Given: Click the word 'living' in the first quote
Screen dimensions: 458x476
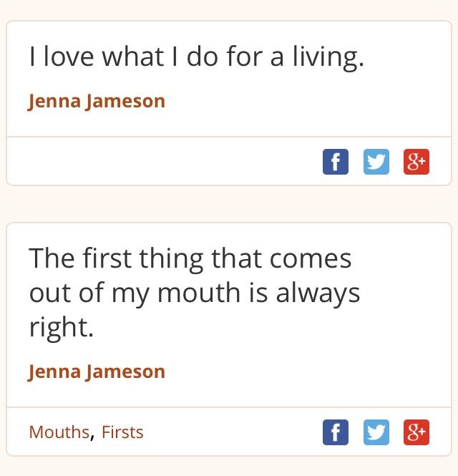Looking at the screenshot, I should [x=325, y=57].
